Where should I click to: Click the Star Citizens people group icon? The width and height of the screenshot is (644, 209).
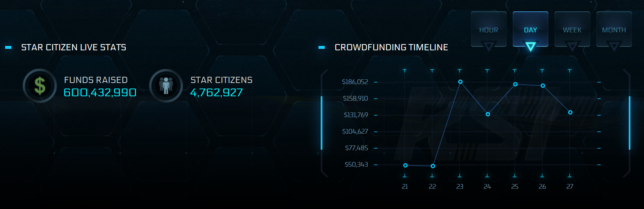pyautogui.click(x=166, y=86)
